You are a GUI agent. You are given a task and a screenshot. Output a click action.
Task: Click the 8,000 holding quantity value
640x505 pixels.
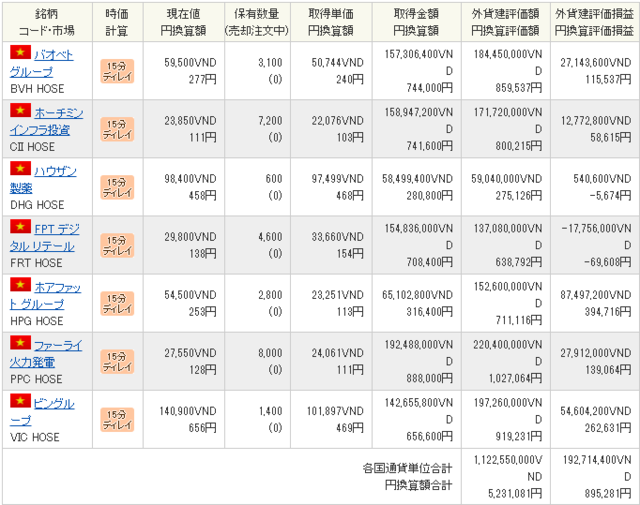click(x=270, y=353)
